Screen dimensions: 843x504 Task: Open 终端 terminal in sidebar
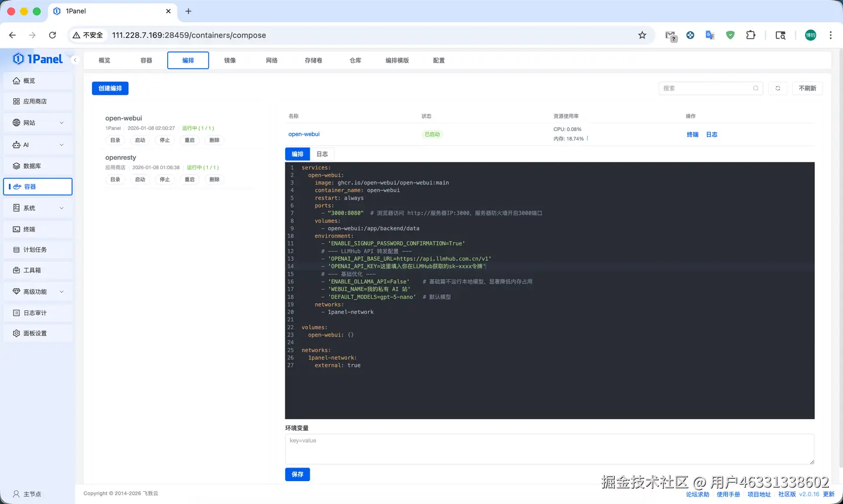click(38, 229)
